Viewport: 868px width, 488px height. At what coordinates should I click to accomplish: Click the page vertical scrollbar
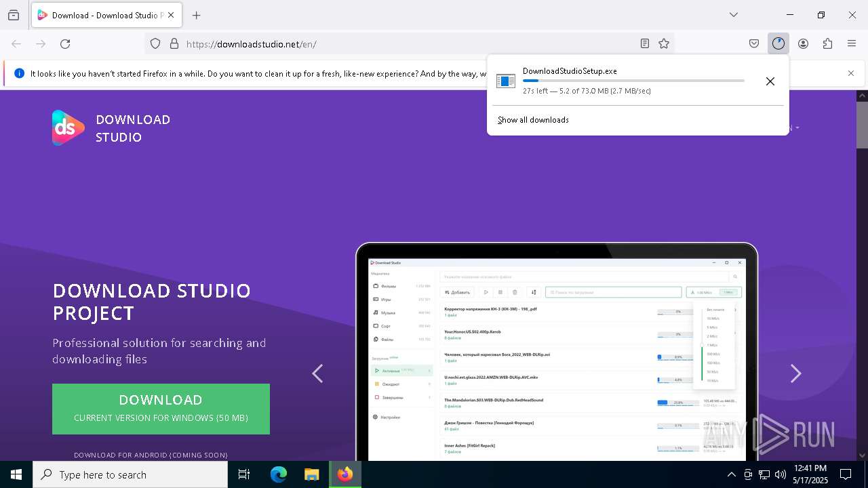863,276
